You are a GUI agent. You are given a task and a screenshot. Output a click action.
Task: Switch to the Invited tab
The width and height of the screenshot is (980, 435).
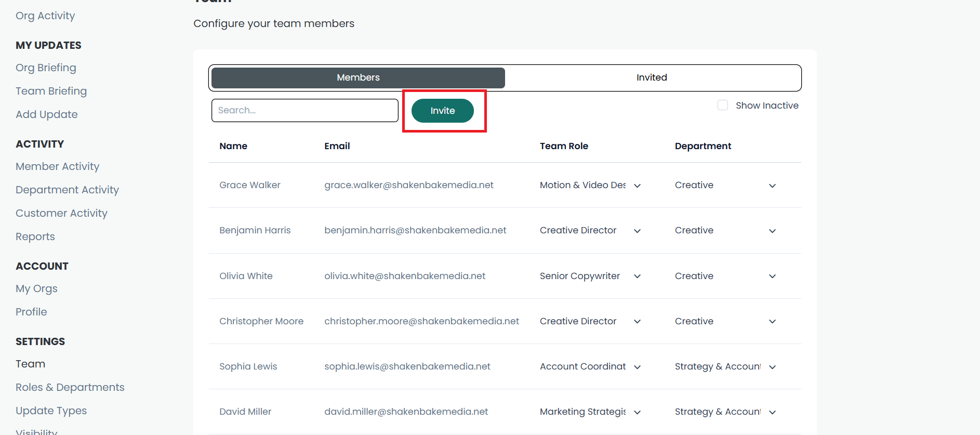[652, 77]
